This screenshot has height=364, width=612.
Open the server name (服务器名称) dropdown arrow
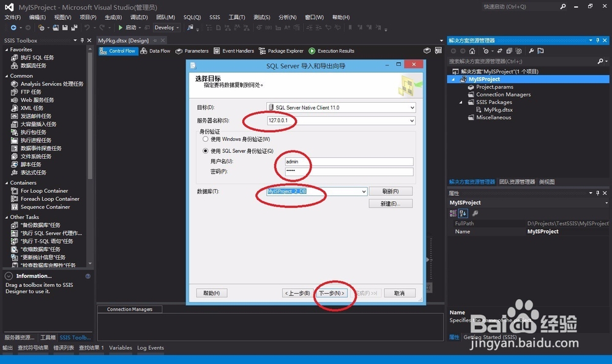[412, 121]
